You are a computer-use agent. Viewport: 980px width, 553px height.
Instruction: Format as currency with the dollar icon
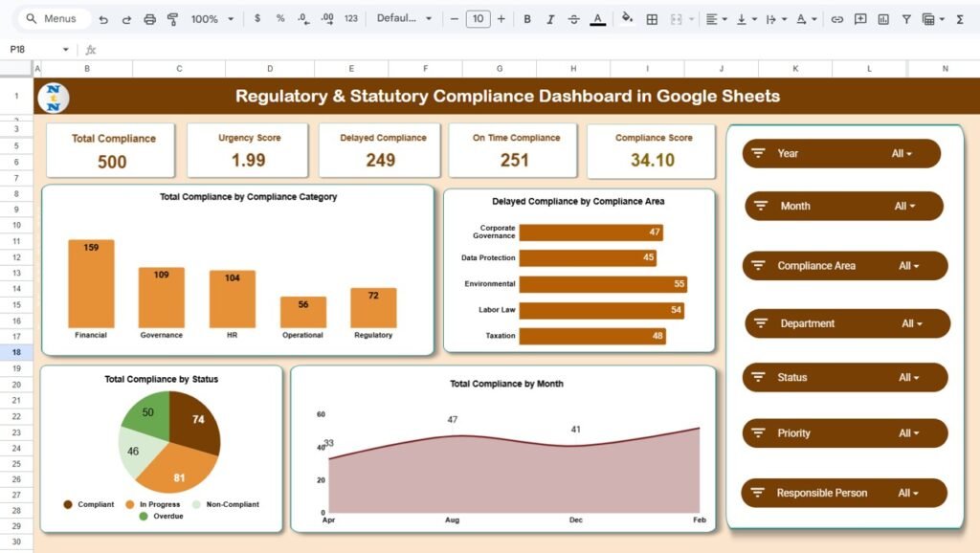257,19
